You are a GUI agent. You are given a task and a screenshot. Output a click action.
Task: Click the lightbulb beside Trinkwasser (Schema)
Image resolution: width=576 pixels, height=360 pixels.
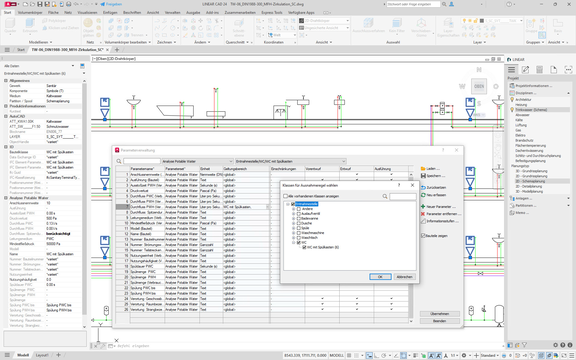pos(512,110)
